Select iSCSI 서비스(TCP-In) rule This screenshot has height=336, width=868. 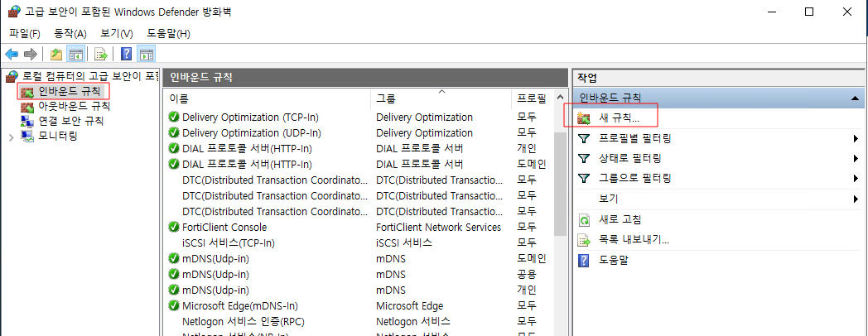click(229, 242)
